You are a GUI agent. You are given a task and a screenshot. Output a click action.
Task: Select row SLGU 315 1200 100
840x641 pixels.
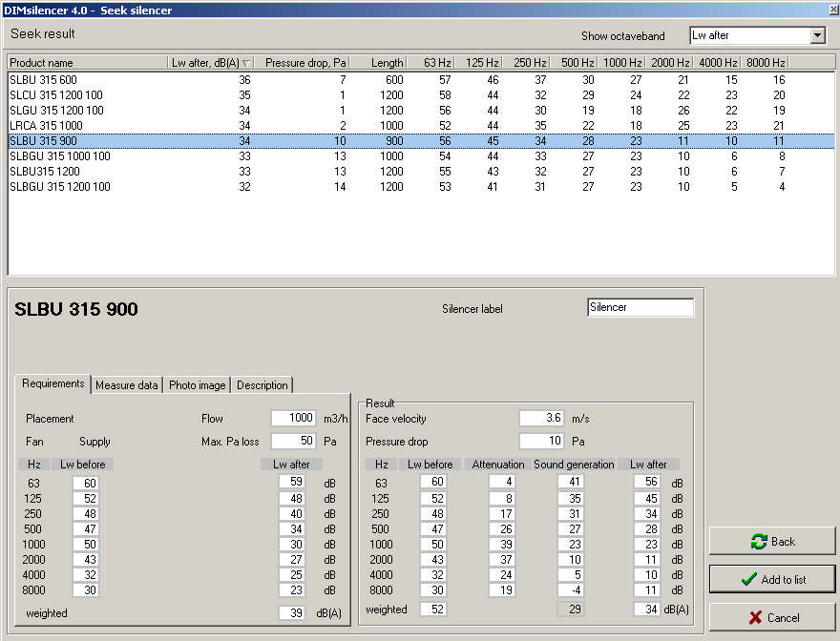[421, 111]
